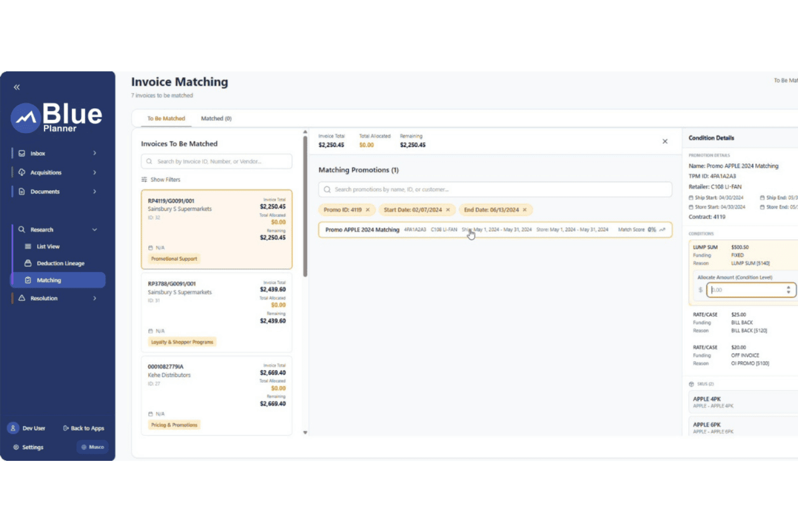Screen dimensions: 798x532
Task: Click the APPLE 4PK SKU card
Action: pyautogui.click(x=744, y=402)
